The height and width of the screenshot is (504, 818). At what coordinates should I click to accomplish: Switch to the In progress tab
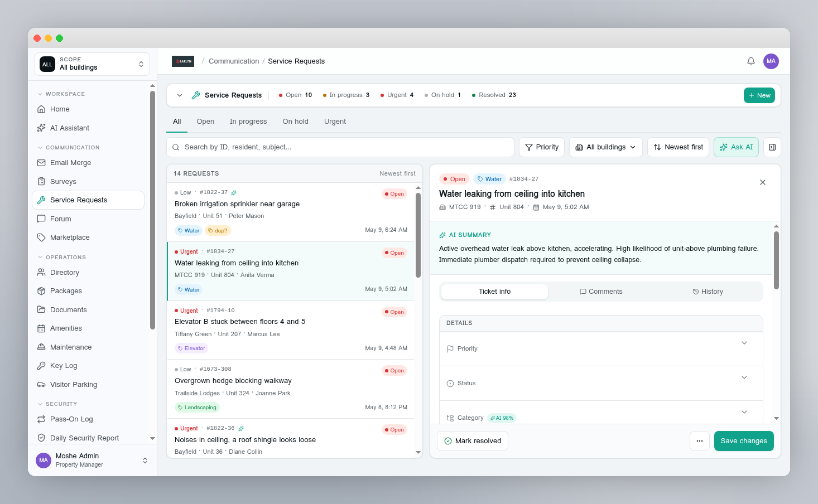(248, 122)
